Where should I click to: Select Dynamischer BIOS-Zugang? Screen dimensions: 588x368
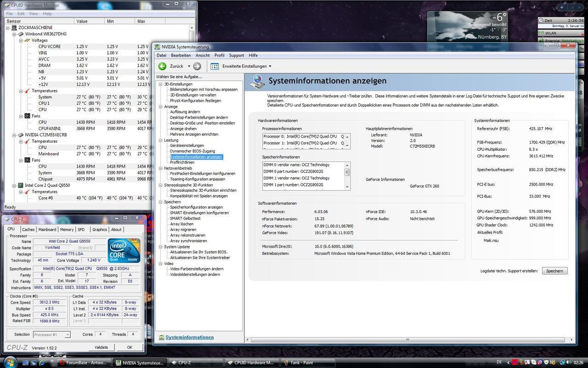(192, 151)
